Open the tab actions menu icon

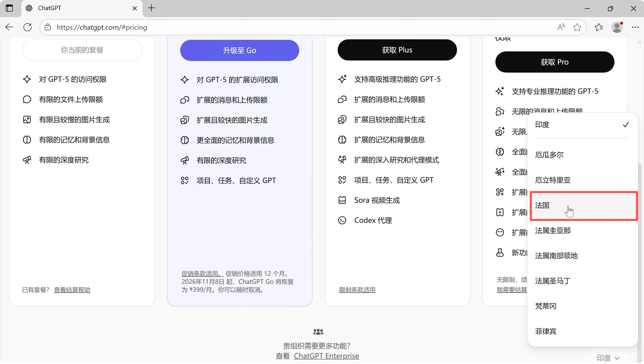[9, 8]
